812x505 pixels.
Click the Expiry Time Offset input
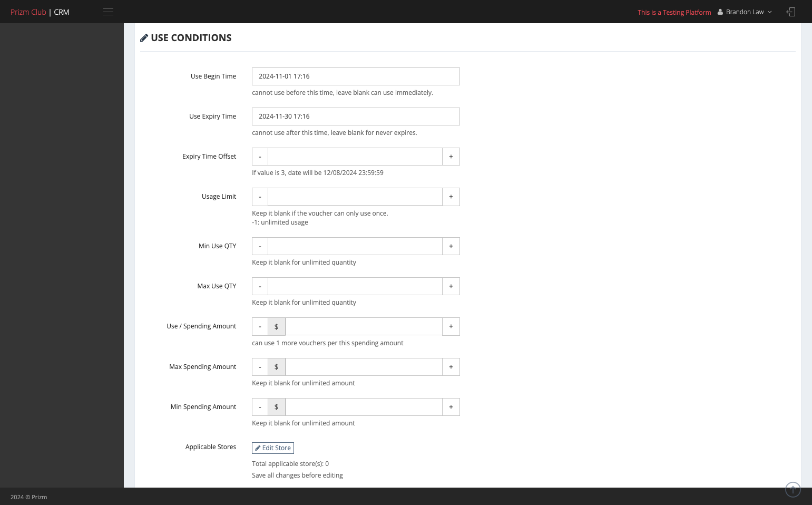355,157
